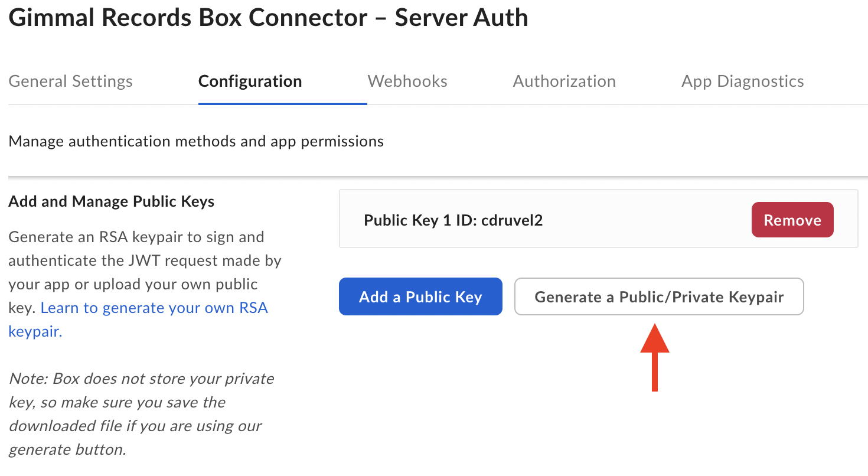The width and height of the screenshot is (868, 476).
Task: Click the blue underline beneath the Configuration tab
Action: 282,103
